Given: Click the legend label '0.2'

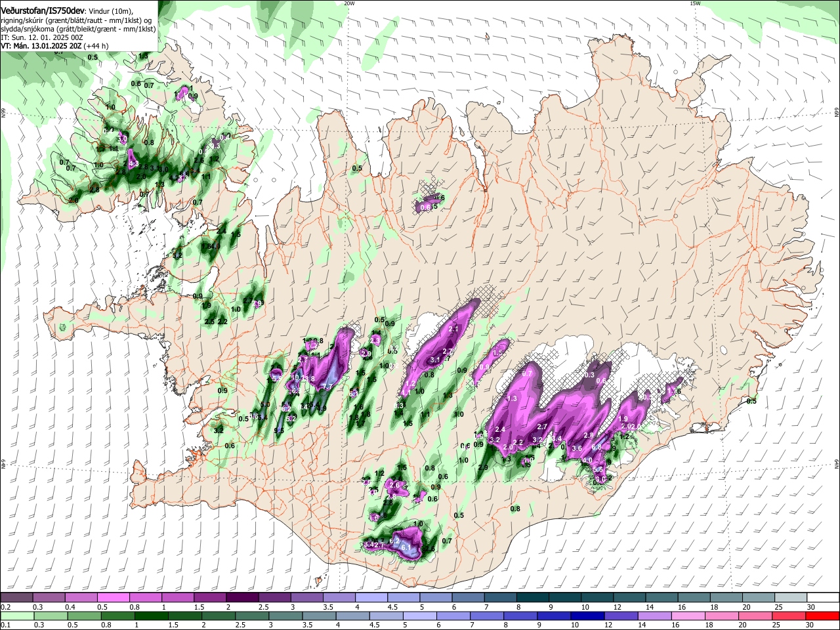Looking at the screenshot, I should pyautogui.click(x=5, y=607).
